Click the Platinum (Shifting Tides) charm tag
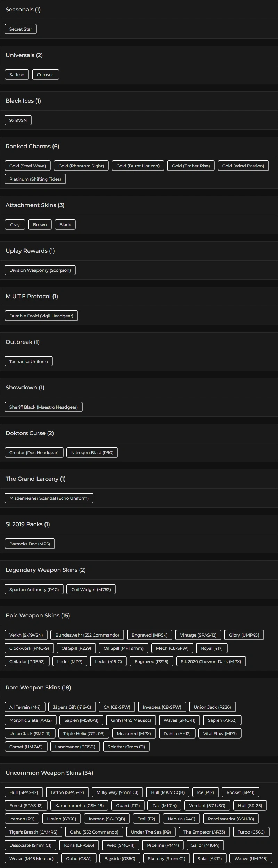The image size is (278, 868). coord(35,179)
